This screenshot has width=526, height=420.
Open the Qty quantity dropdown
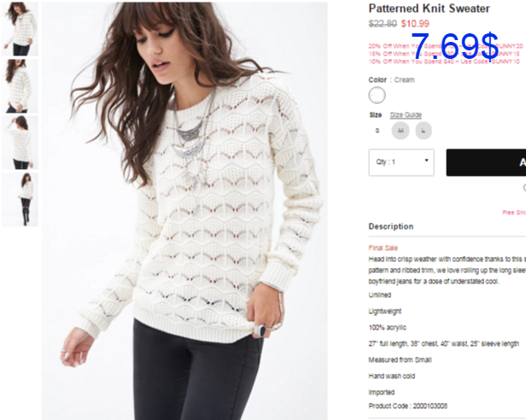[x=401, y=162]
